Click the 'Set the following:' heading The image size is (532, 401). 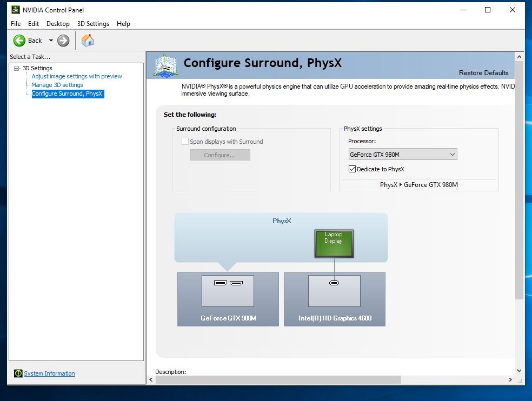tap(190, 115)
